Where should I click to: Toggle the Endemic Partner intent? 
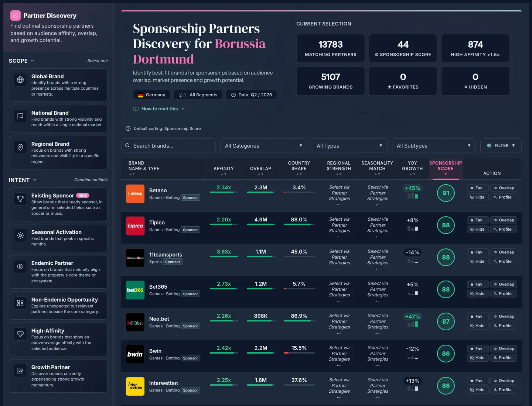[58, 272]
